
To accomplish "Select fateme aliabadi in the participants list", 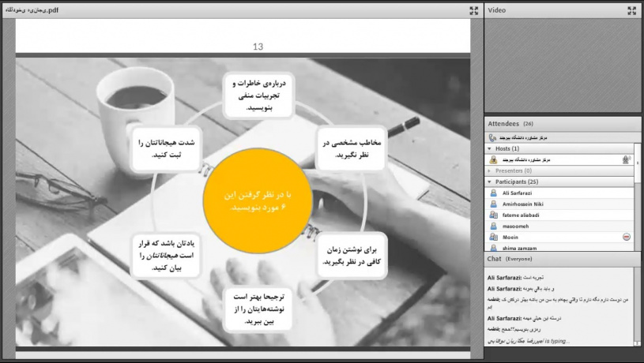I will [x=559, y=215].
